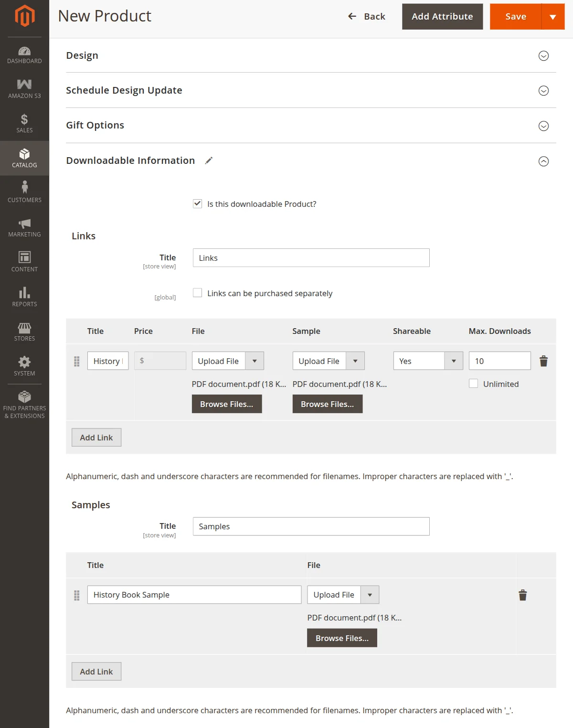Screen dimensions: 573x728
Task: Click pencil icon next to Downloadable Information
Action: pos(209,161)
